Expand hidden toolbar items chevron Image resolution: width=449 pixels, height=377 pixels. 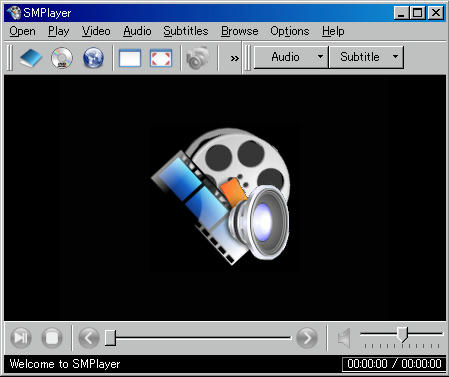[x=235, y=59]
